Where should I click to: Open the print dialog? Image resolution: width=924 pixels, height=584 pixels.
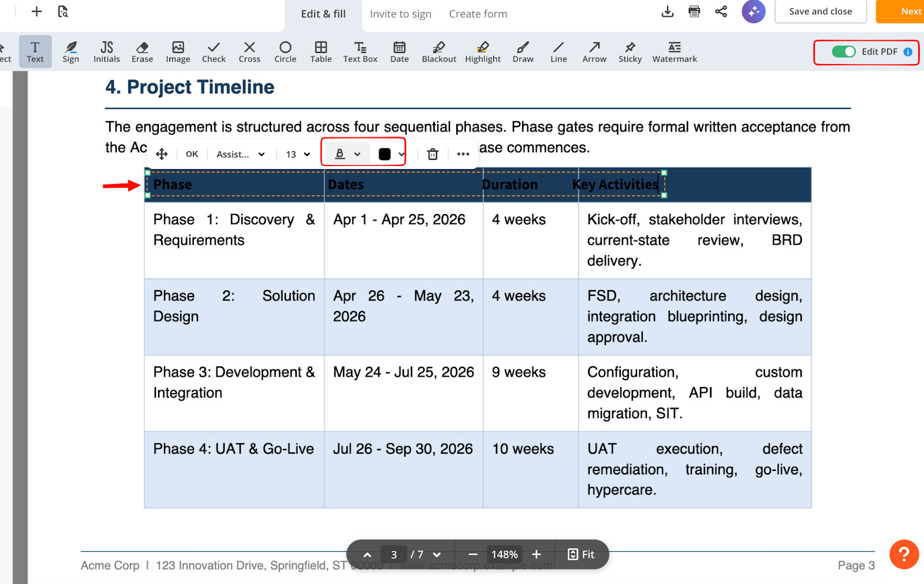point(694,12)
